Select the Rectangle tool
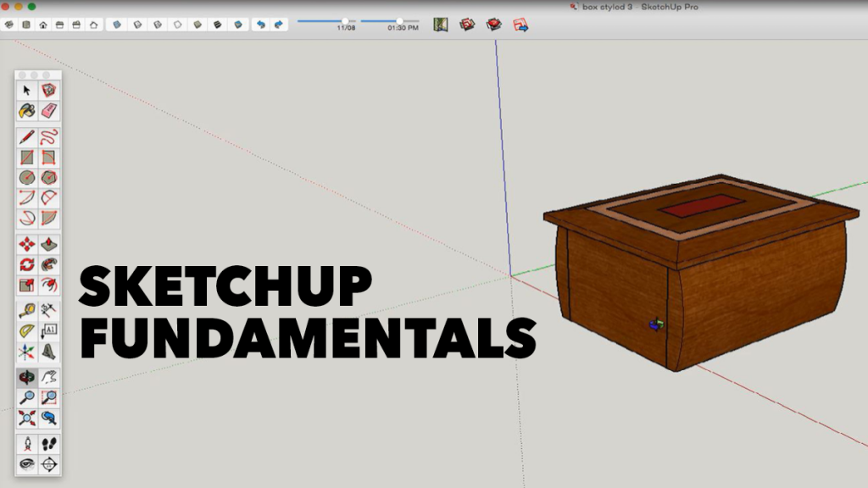Image resolution: width=868 pixels, height=488 pixels. tap(26, 157)
